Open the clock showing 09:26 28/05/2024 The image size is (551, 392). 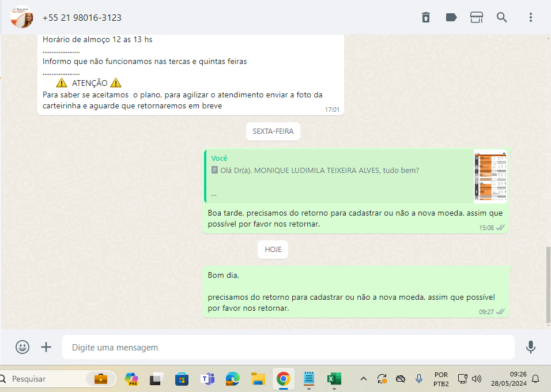point(508,379)
